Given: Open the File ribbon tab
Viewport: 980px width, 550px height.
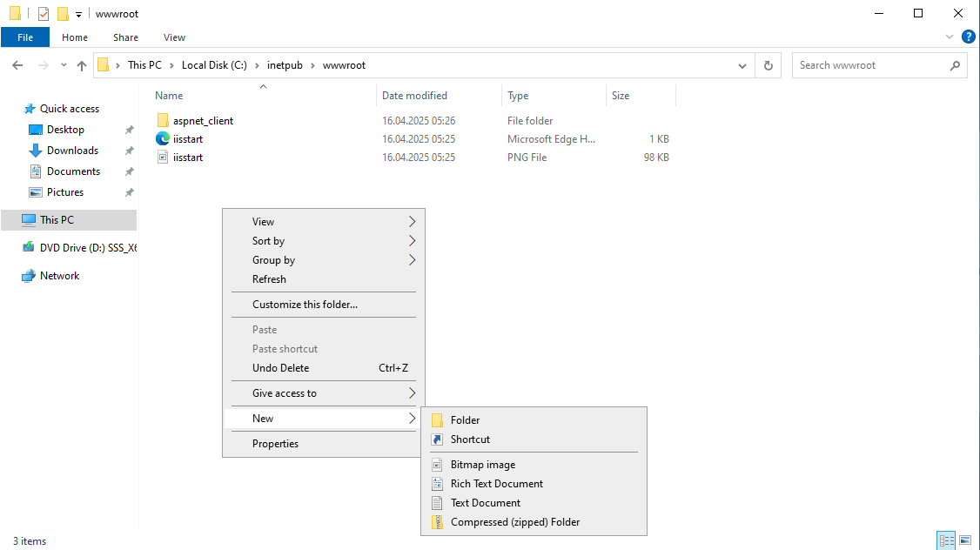Looking at the screenshot, I should point(25,37).
